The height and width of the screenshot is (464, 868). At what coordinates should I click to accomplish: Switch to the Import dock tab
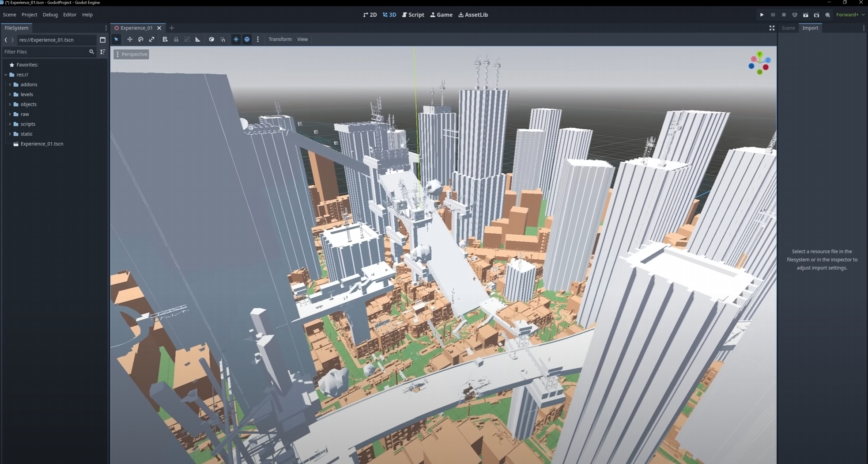(810, 28)
